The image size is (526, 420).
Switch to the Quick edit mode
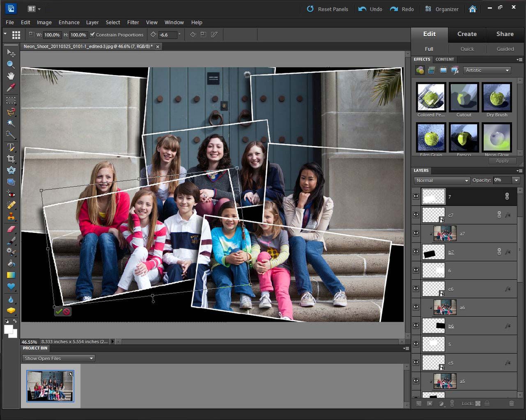tap(467, 49)
